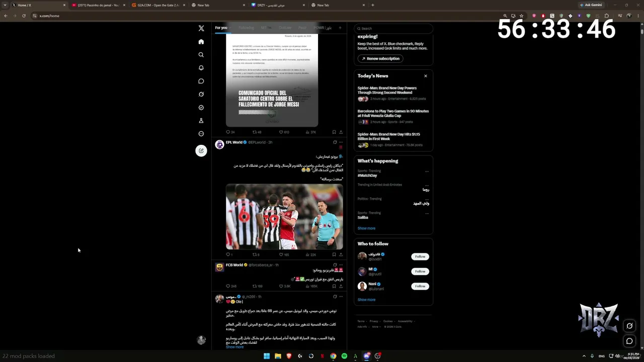Open Profile person icon in sidebar

tap(201, 121)
